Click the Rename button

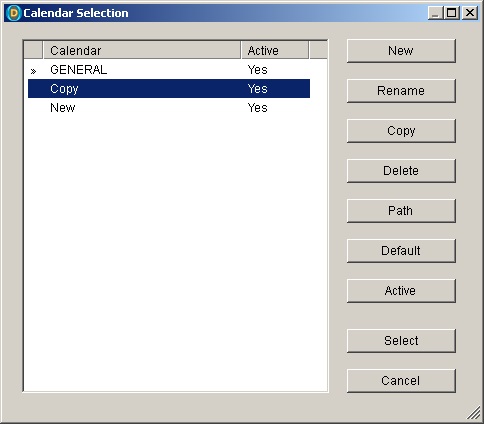(x=401, y=91)
